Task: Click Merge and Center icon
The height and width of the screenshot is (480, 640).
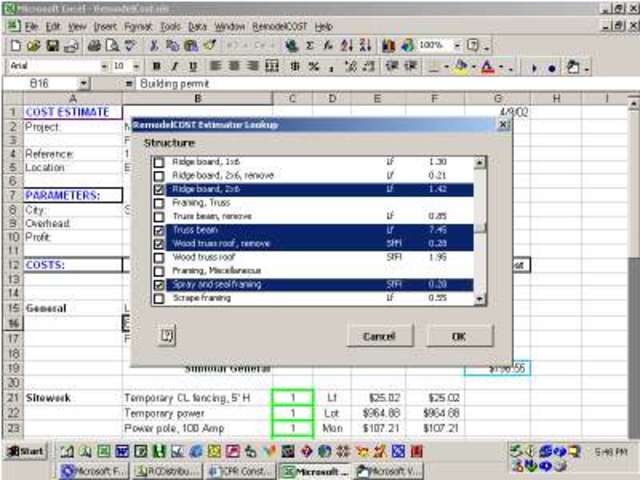Action: tap(272, 66)
